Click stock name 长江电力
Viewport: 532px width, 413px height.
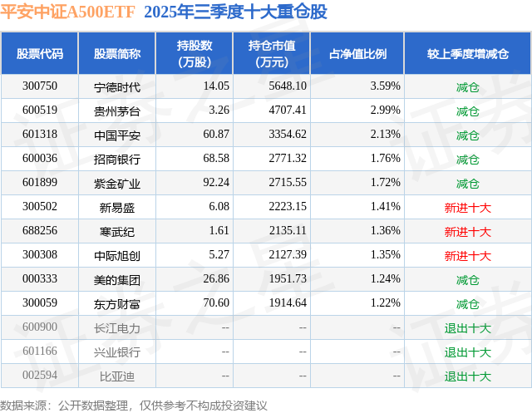click(x=117, y=328)
